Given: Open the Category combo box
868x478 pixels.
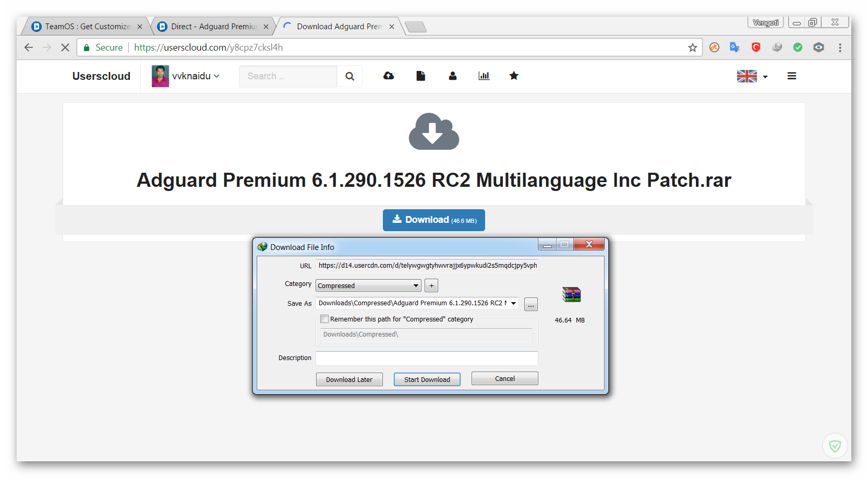Looking at the screenshot, I should coord(368,285).
